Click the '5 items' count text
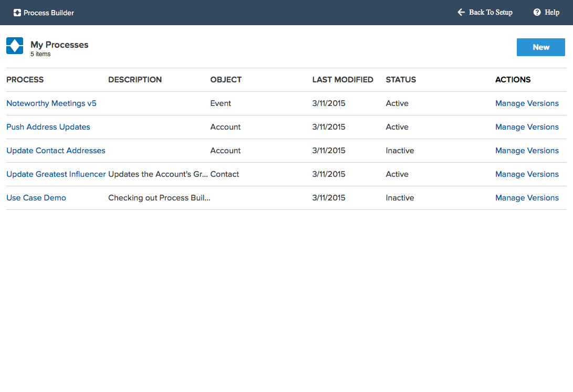The image size is (573, 392). coord(40,54)
